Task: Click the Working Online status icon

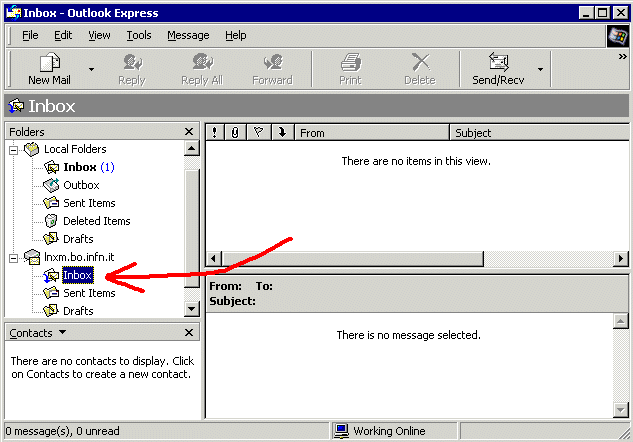Action: (341, 431)
